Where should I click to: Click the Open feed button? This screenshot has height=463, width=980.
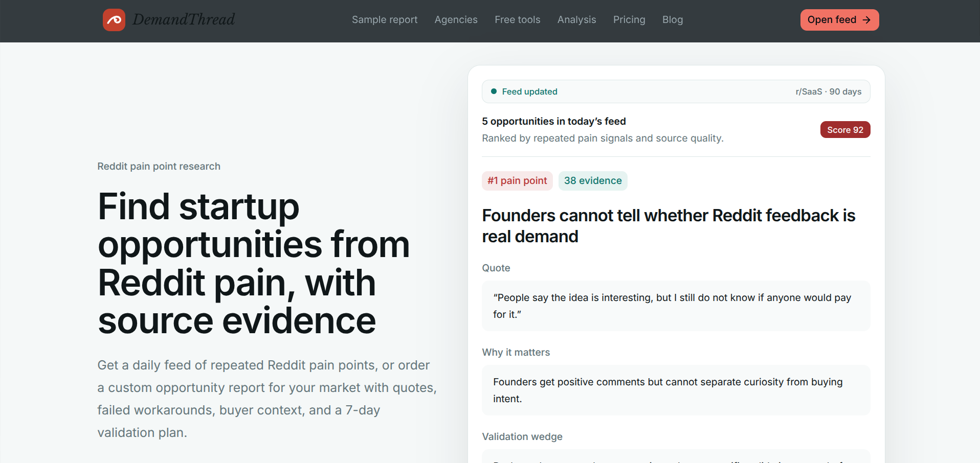[x=839, y=20]
